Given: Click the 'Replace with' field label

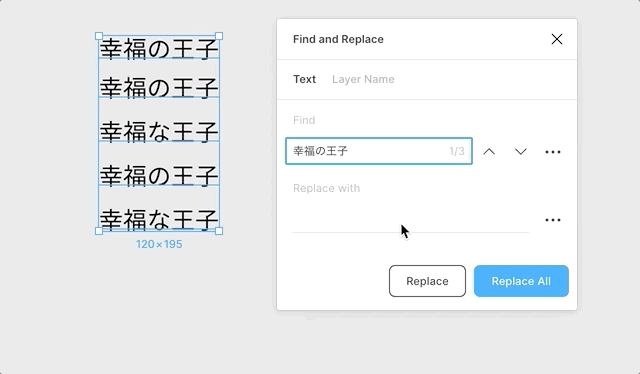Looking at the screenshot, I should click(327, 188).
